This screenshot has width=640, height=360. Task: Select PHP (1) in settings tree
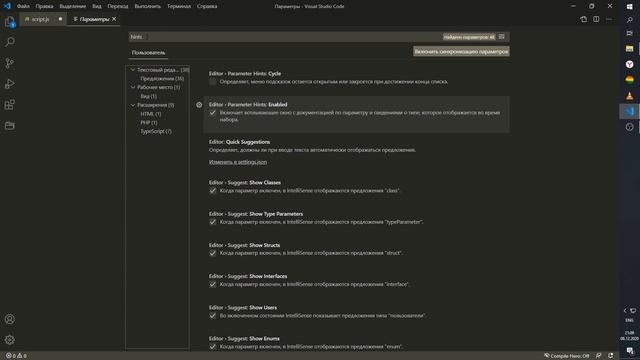pos(149,122)
